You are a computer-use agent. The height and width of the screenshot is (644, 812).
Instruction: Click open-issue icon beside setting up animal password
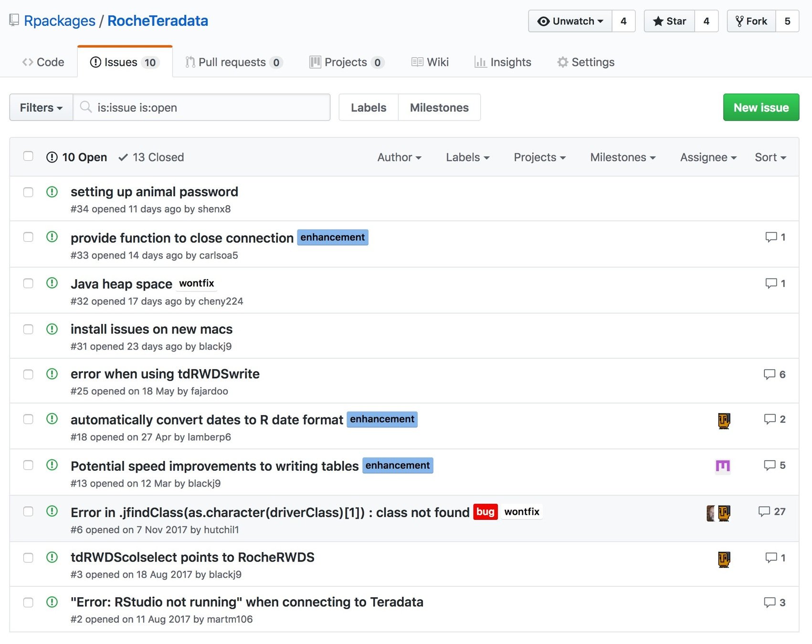[52, 192]
